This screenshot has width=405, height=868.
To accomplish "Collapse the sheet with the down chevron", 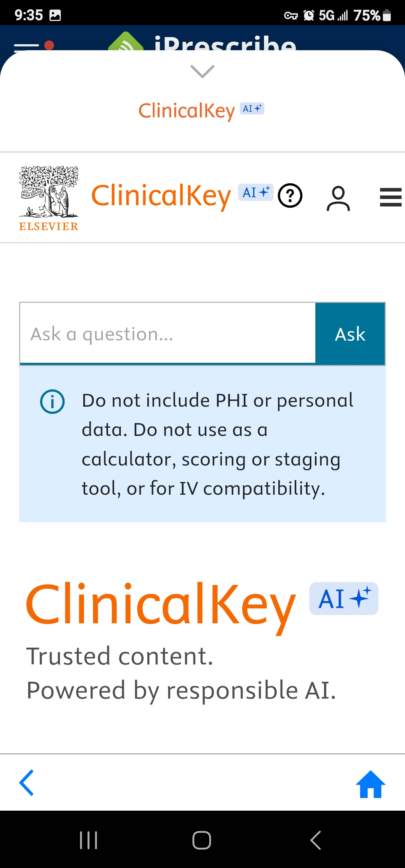I will click(x=202, y=71).
